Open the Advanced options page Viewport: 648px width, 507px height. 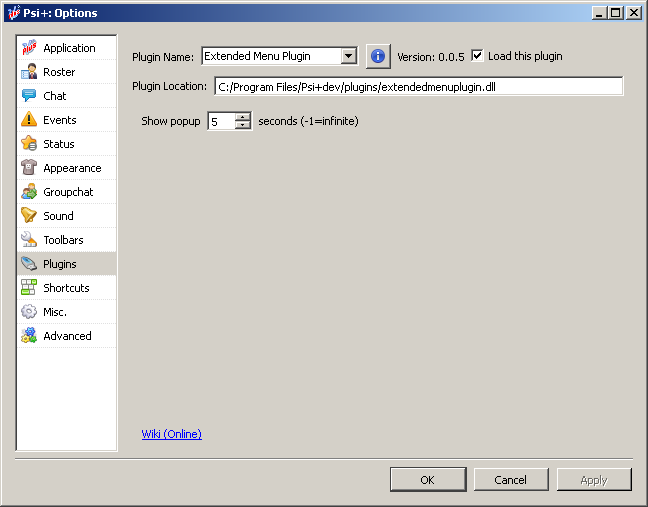click(x=67, y=336)
